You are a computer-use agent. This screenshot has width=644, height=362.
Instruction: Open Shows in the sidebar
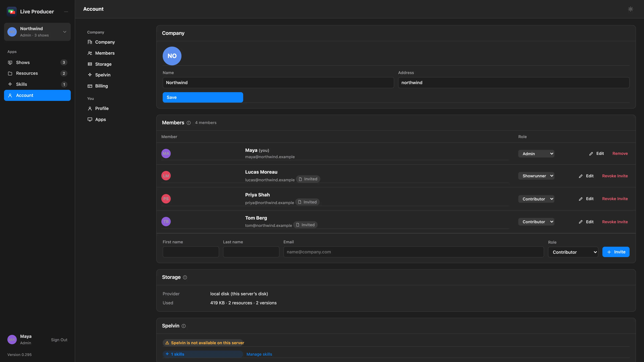point(37,63)
